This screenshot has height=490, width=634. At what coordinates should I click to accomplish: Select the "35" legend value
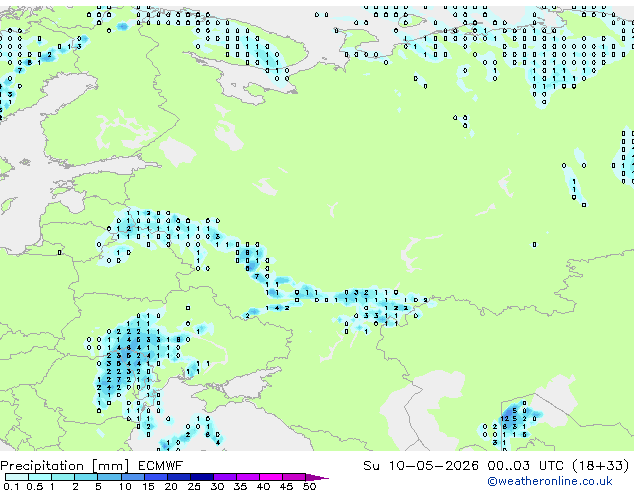point(240,486)
